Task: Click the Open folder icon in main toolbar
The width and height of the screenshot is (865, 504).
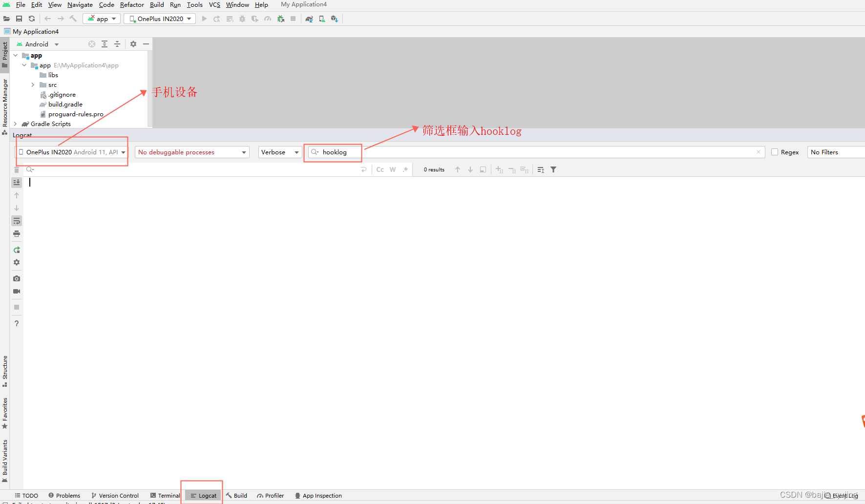Action: pyautogui.click(x=6, y=19)
